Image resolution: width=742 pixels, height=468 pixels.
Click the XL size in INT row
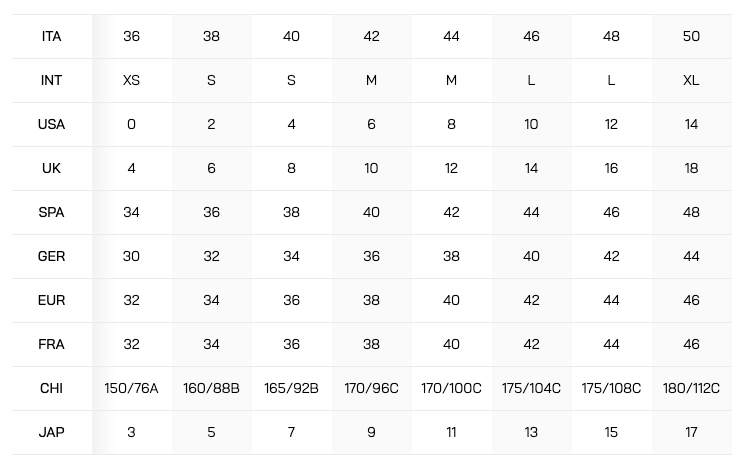click(691, 80)
